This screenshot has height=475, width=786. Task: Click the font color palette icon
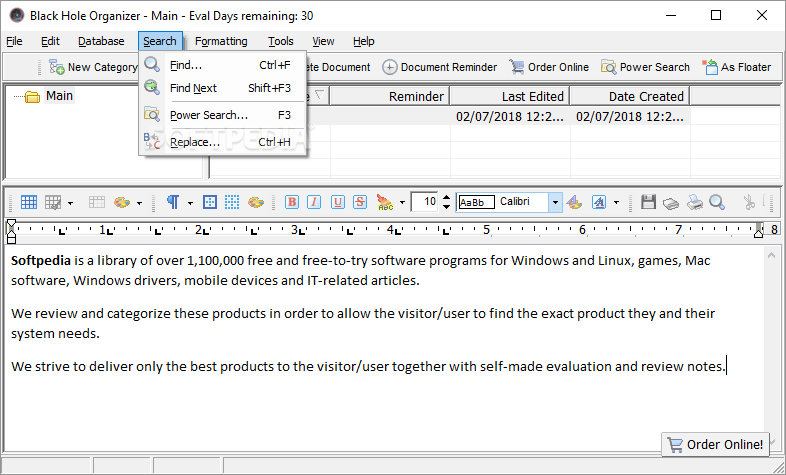click(574, 202)
